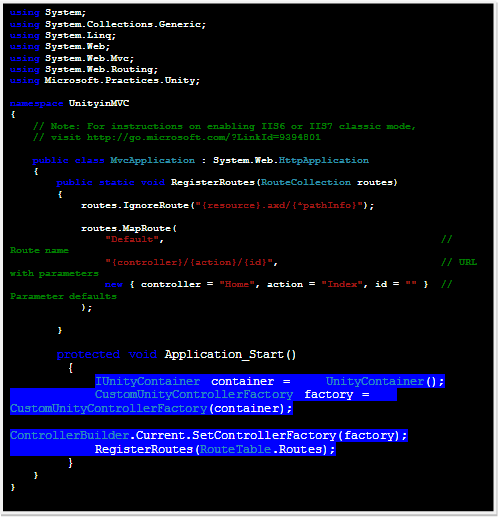Viewport: 498px width, 518px height.
Task: Click 'factory =' variable declaration
Action: pos(337,395)
